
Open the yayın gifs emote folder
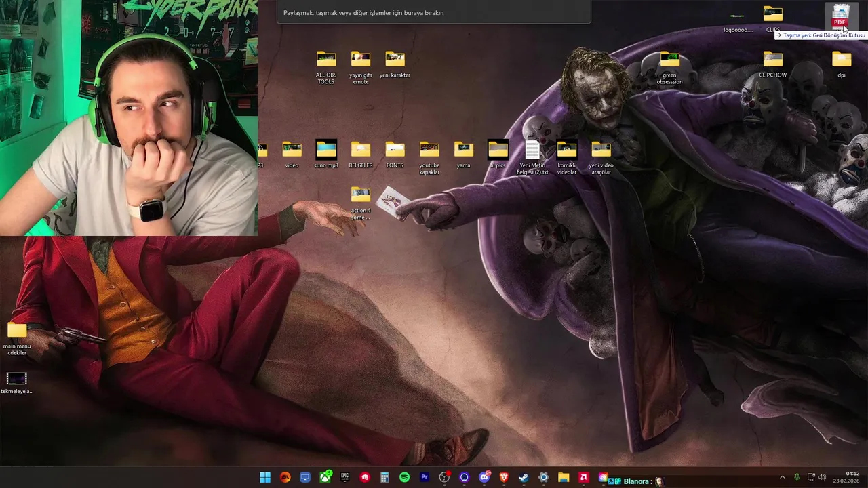[361, 67]
